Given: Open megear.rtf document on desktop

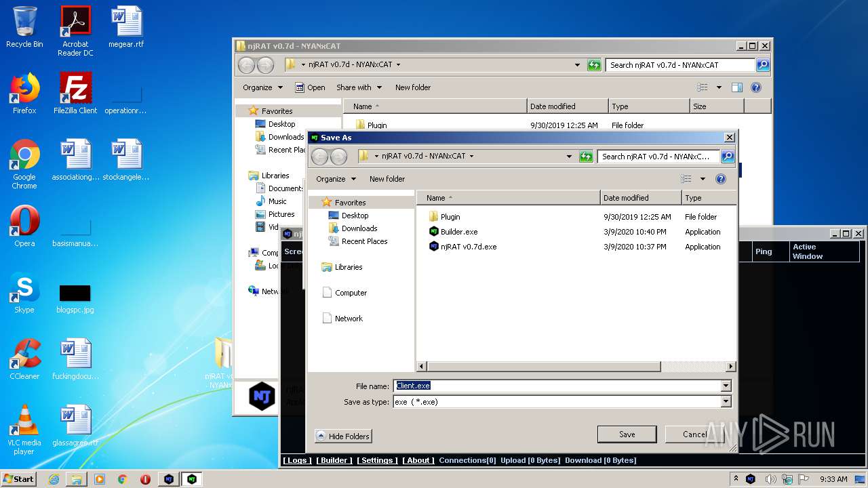Looking at the screenshot, I should (127, 27).
